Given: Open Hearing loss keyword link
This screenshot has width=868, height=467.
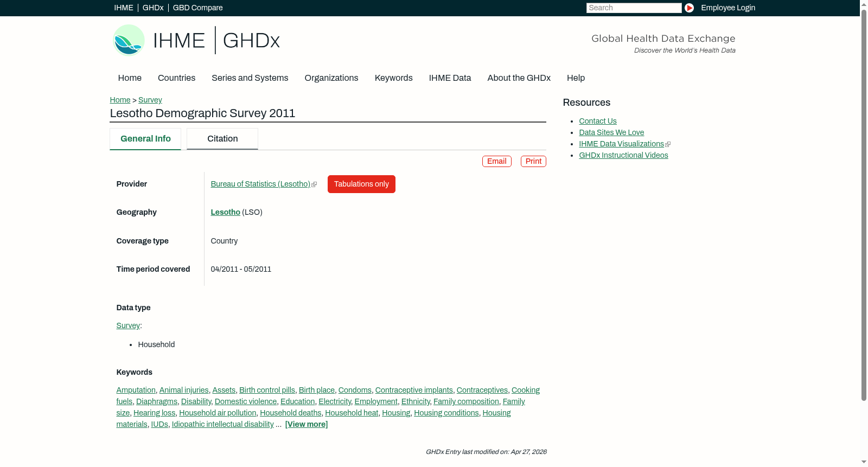Looking at the screenshot, I should (154, 413).
